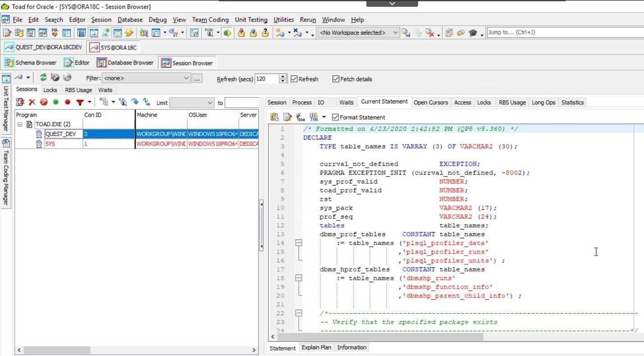
Task: Click the SQL Optimizer toolbar icon
Action: click(55, 32)
